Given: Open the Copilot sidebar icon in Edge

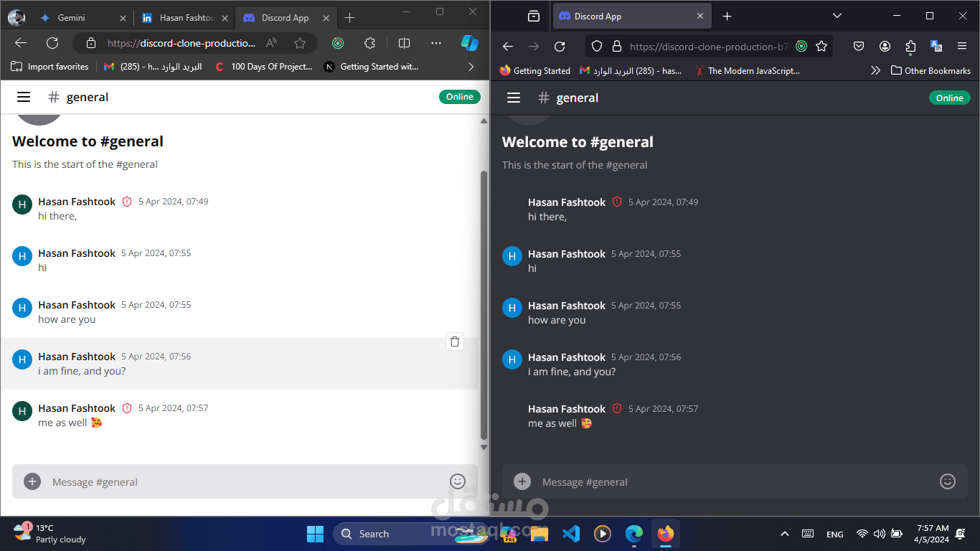Looking at the screenshot, I should coord(470,43).
